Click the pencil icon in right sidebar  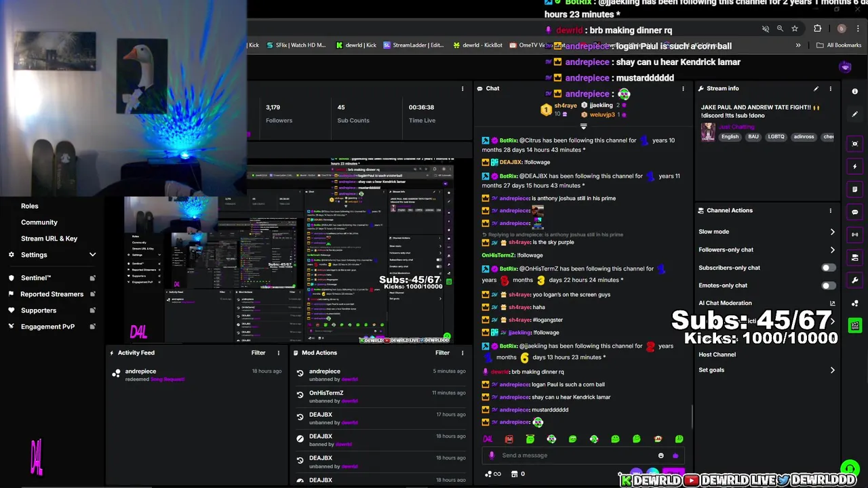click(x=854, y=114)
